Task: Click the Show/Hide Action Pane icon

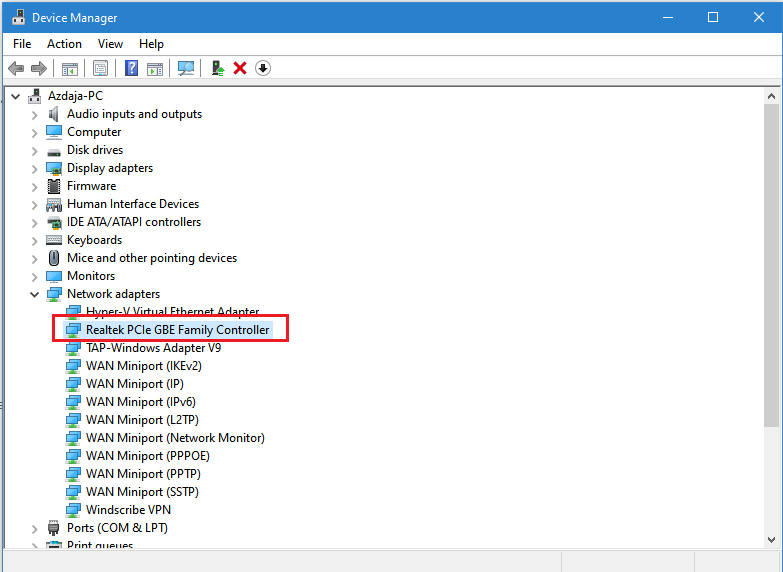Action: [x=155, y=68]
